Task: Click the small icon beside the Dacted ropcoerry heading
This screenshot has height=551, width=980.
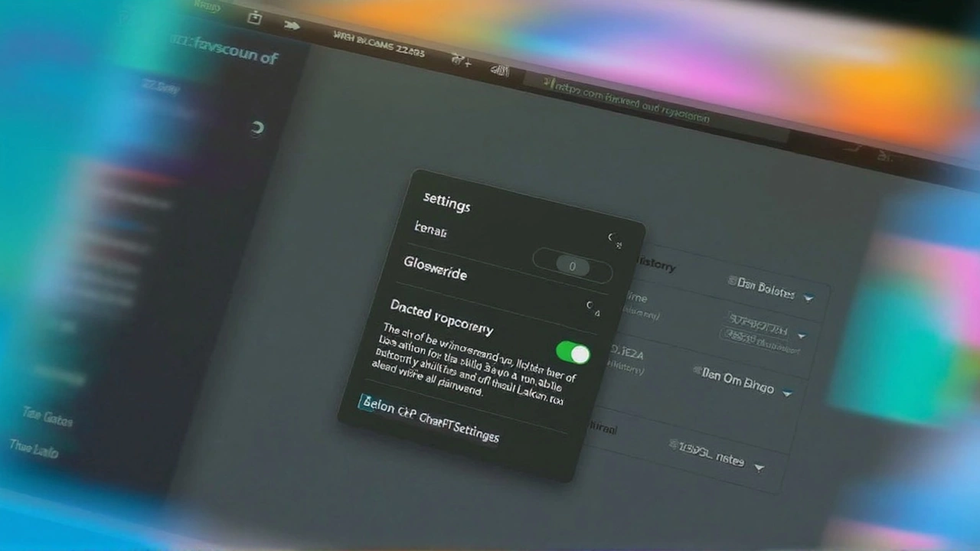Action: click(x=593, y=308)
